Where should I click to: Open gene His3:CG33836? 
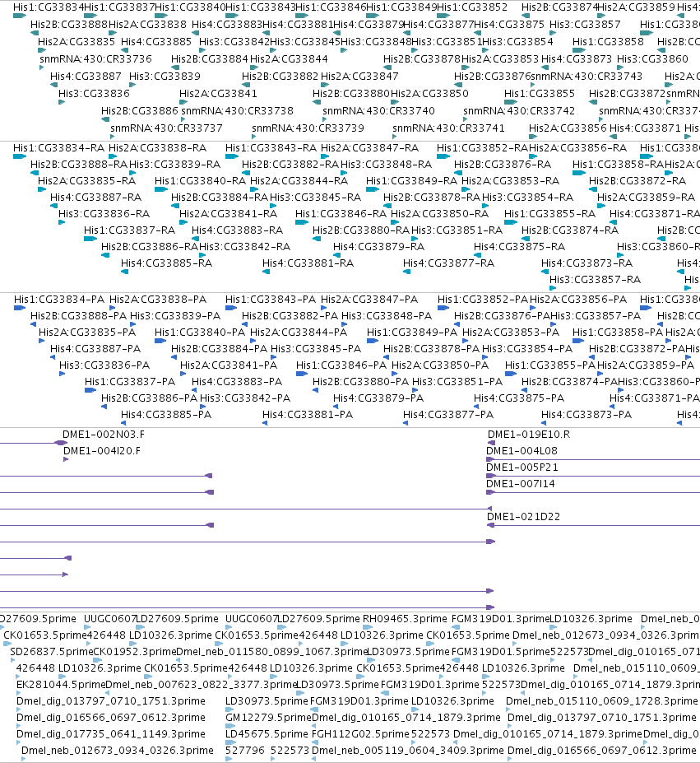[x=94, y=94]
